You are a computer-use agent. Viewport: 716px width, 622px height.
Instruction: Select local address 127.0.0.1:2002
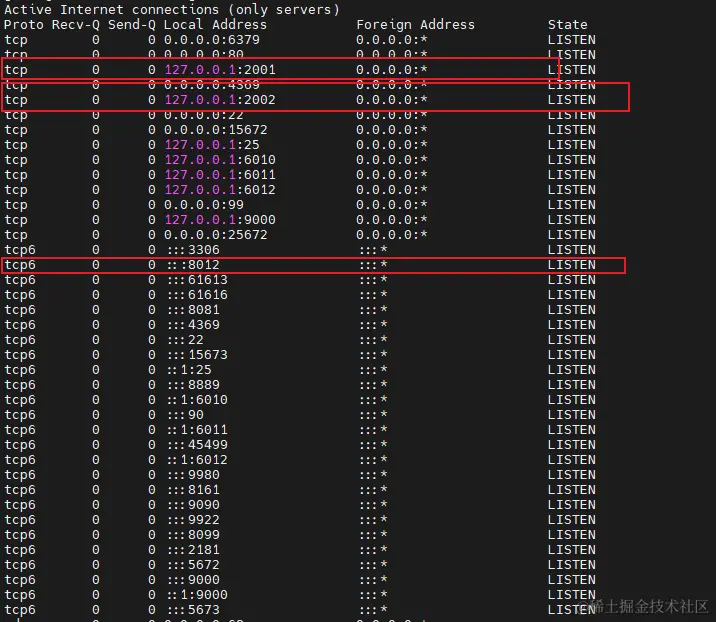point(220,100)
